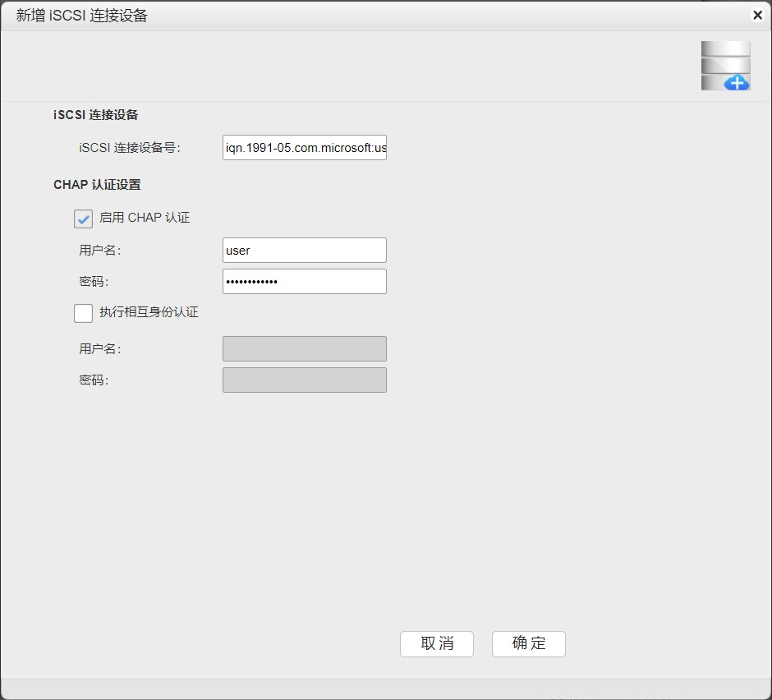Click the 用户名 label under 执行相互身份认证
The width and height of the screenshot is (772, 700).
[x=100, y=349]
